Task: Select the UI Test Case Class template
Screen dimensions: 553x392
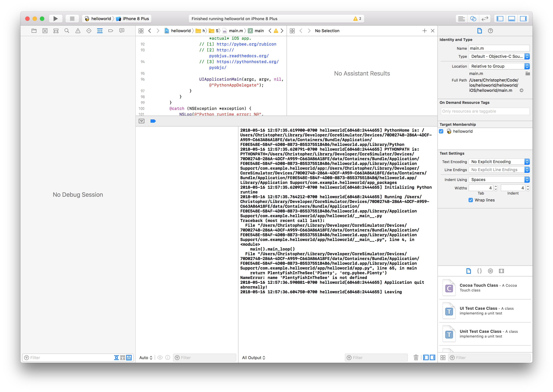Action: (485, 311)
